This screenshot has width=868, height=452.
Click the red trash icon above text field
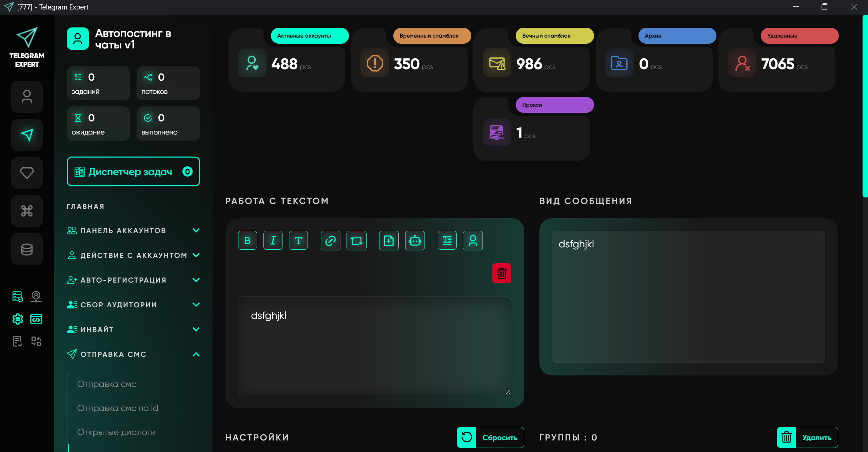pyautogui.click(x=501, y=273)
